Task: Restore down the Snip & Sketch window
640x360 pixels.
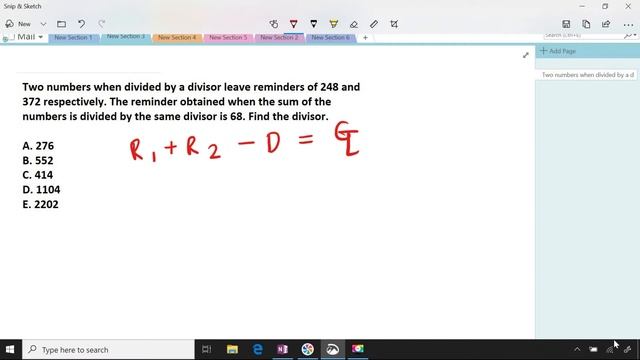Action: (605, 6)
